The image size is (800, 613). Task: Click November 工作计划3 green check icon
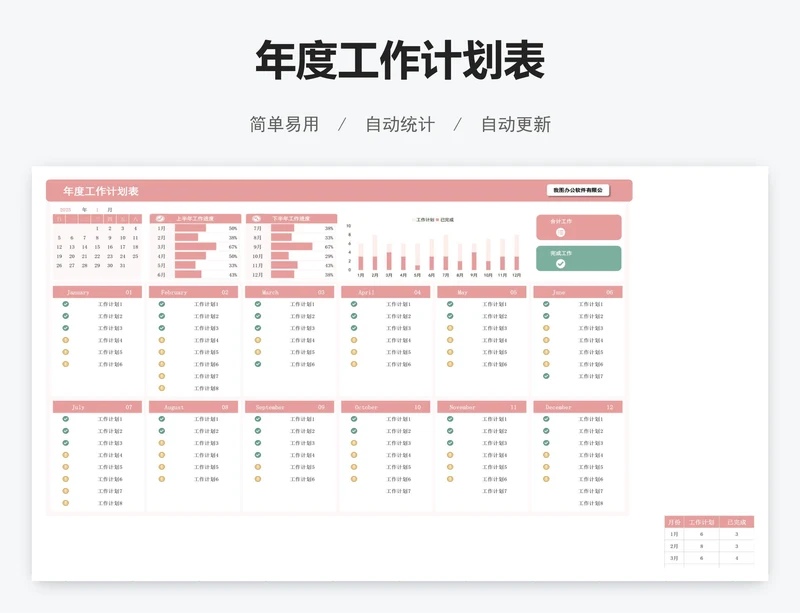tap(450, 443)
